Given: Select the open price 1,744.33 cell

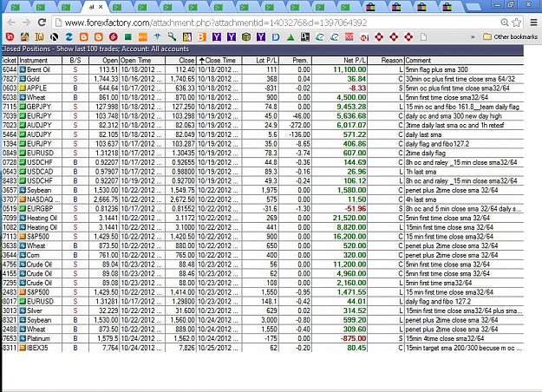Looking at the screenshot, I should coord(106,79).
